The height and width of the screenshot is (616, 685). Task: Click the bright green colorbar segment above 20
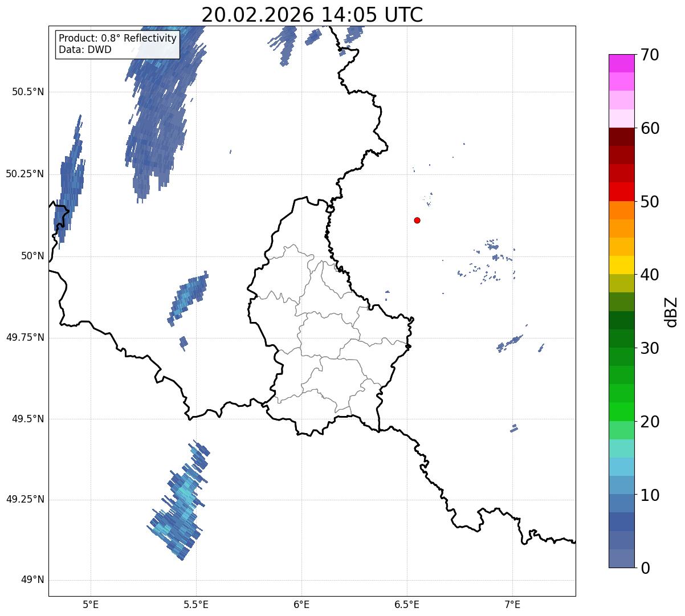tap(621, 412)
